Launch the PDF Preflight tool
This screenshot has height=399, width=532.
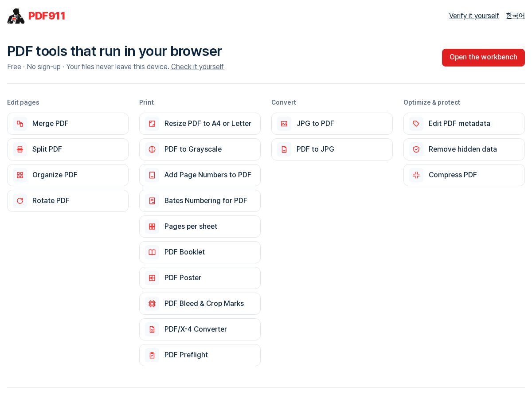click(200, 355)
